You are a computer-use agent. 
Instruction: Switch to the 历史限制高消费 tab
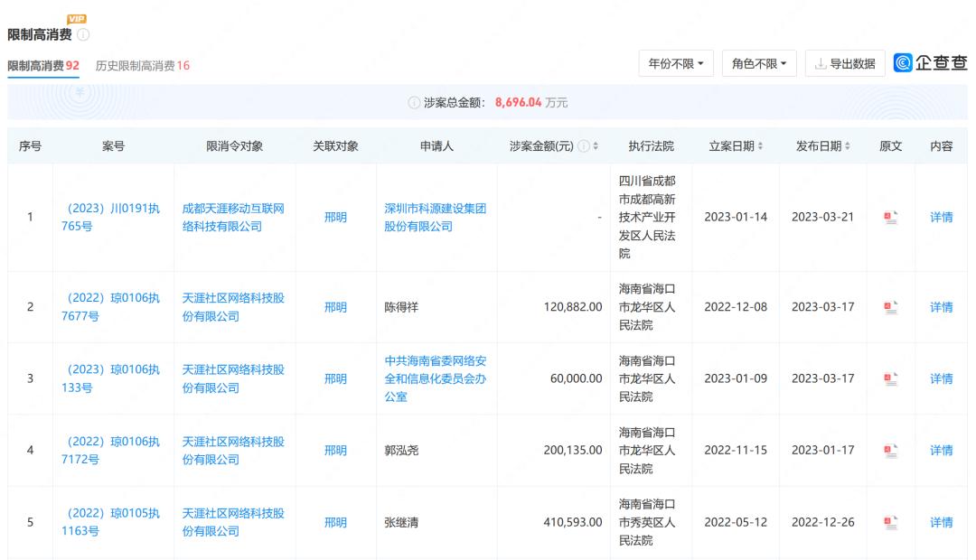pos(142,65)
